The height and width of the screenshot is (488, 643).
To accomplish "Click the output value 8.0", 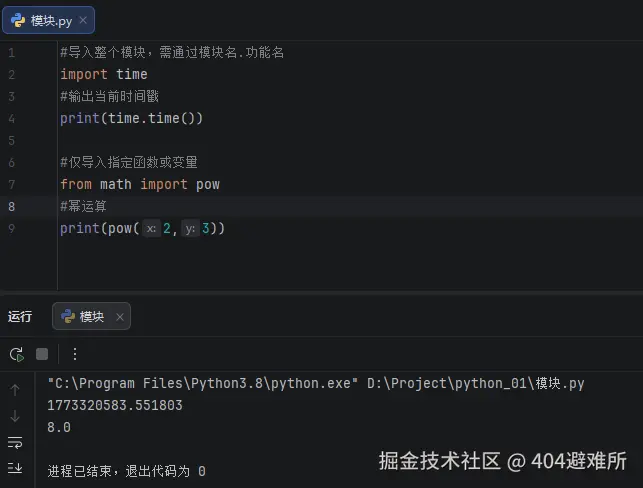I will pyautogui.click(x=59, y=427).
